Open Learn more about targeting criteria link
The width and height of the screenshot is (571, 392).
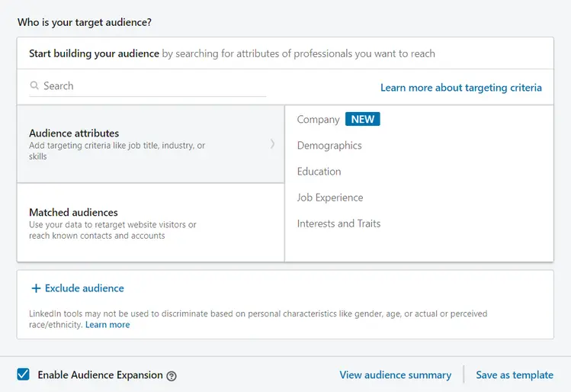click(x=460, y=88)
